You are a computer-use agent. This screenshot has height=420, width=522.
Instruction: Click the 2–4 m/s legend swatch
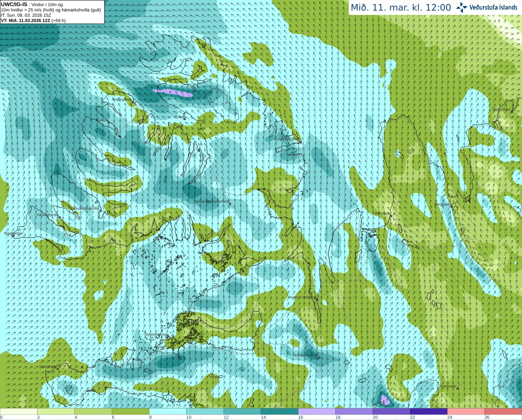click(56, 411)
